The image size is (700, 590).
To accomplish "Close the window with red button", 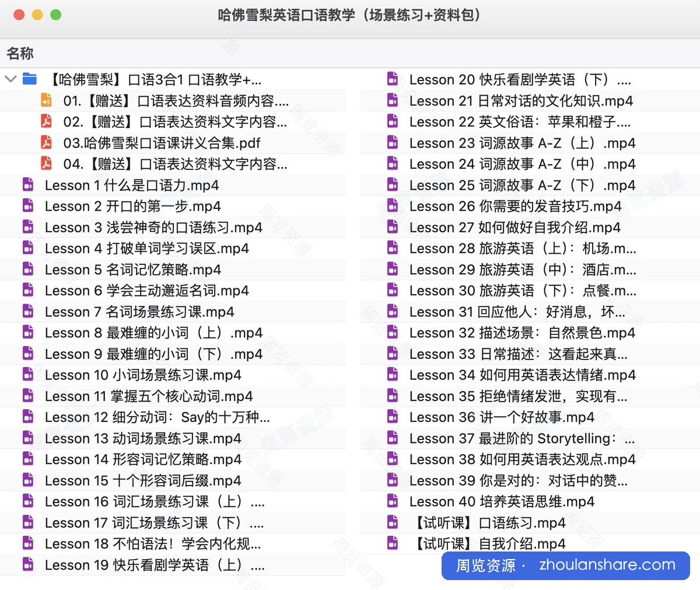I will click(x=19, y=15).
